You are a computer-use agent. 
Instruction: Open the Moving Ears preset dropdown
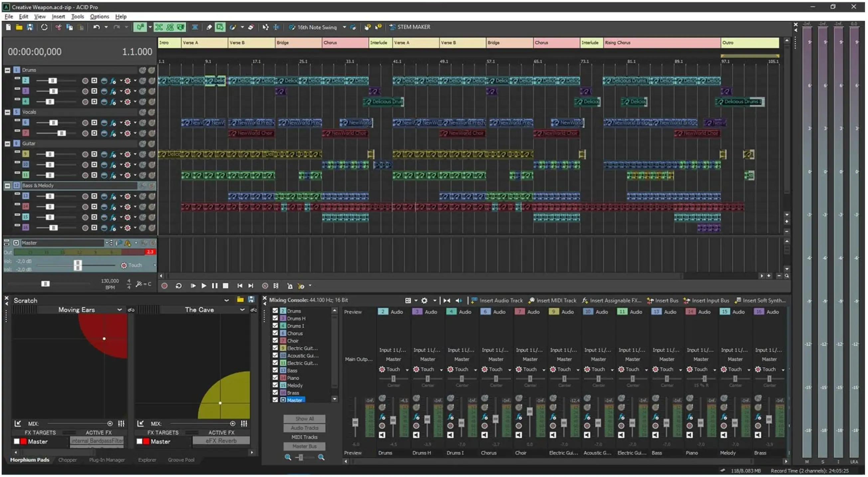(x=119, y=310)
